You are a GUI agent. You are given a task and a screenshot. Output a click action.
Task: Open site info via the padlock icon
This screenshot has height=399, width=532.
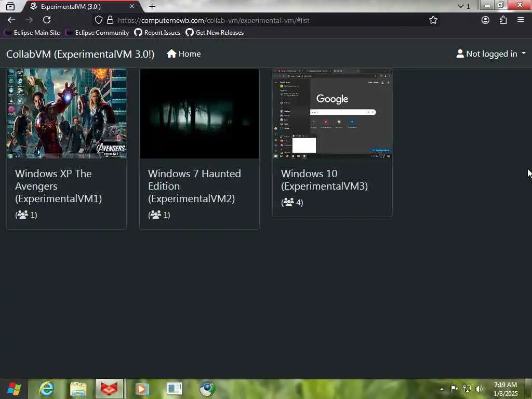(110, 20)
